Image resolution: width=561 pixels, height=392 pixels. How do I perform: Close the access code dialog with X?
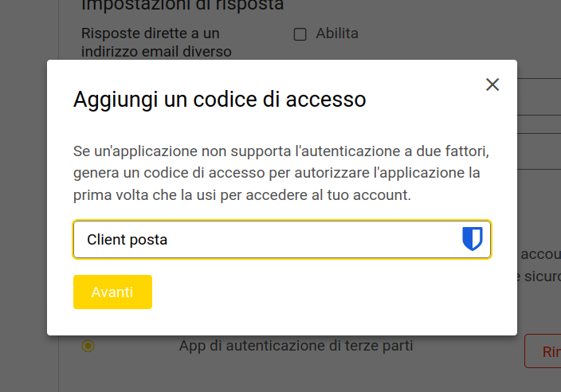(492, 84)
